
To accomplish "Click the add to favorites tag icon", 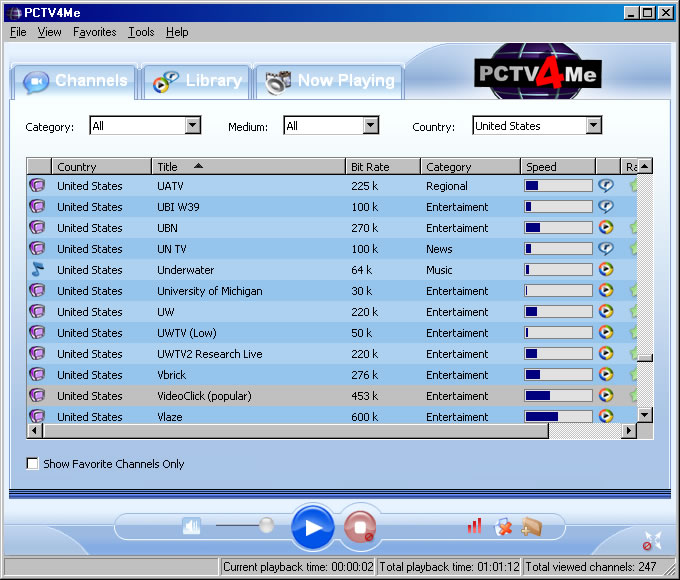I will pos(532,527).
